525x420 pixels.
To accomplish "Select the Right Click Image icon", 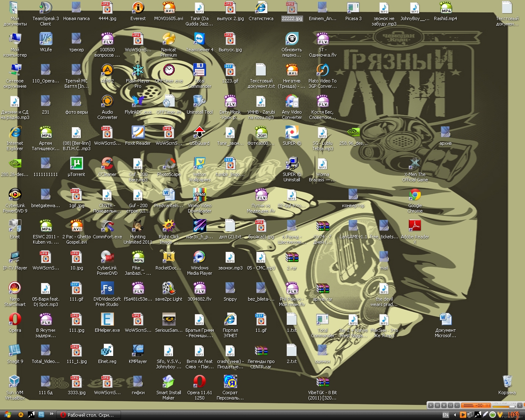I will pos(169,232).
